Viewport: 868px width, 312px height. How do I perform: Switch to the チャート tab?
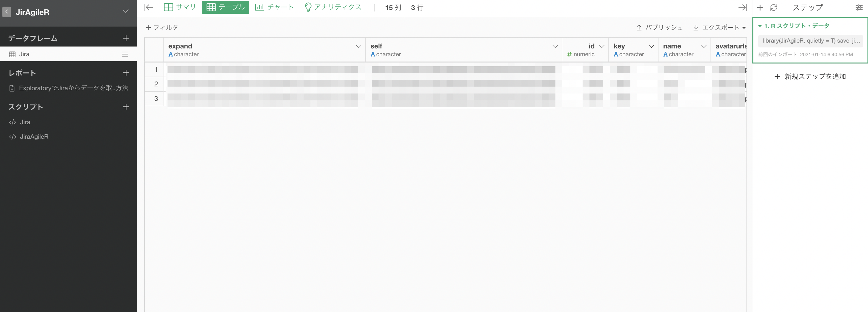pyautogui.click(x=274, y=7)
